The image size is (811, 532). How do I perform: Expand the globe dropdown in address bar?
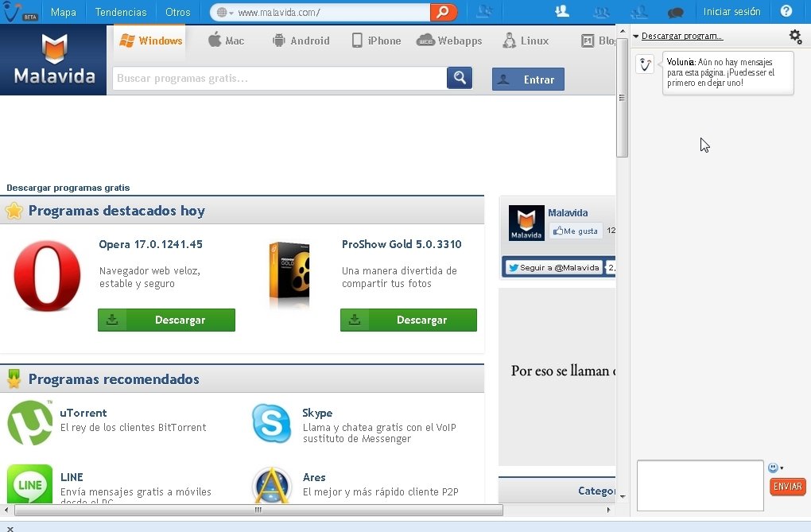click(225, 13)
